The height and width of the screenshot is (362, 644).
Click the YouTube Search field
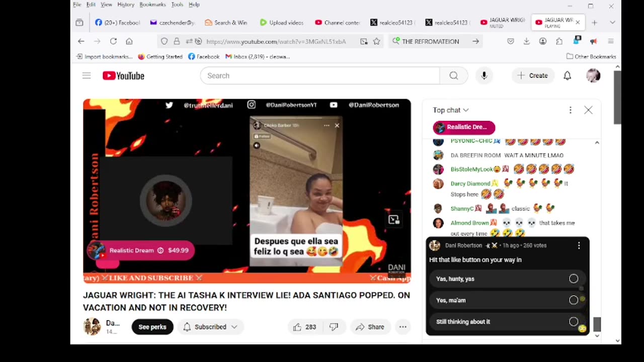(320, 75)
